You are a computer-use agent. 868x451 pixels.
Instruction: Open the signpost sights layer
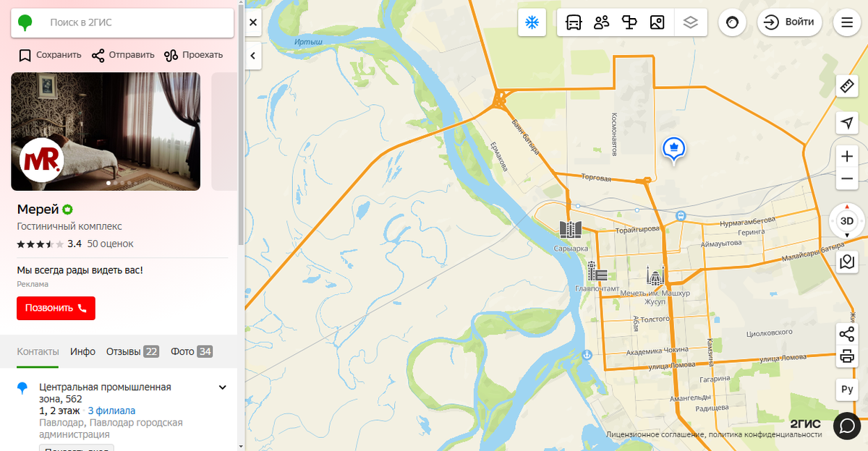coord(629,22)
